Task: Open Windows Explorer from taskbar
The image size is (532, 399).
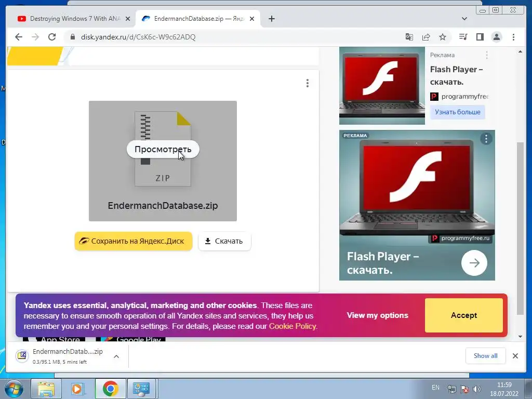Action: point(46,389)
